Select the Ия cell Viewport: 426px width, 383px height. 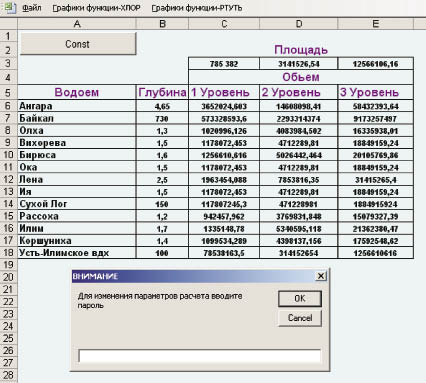point(77,192)
